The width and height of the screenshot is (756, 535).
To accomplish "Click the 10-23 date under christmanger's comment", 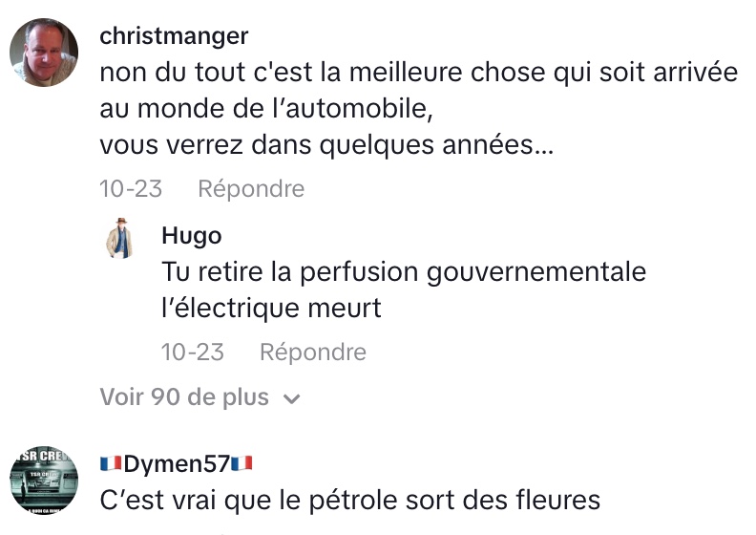I will click(131, 189).
